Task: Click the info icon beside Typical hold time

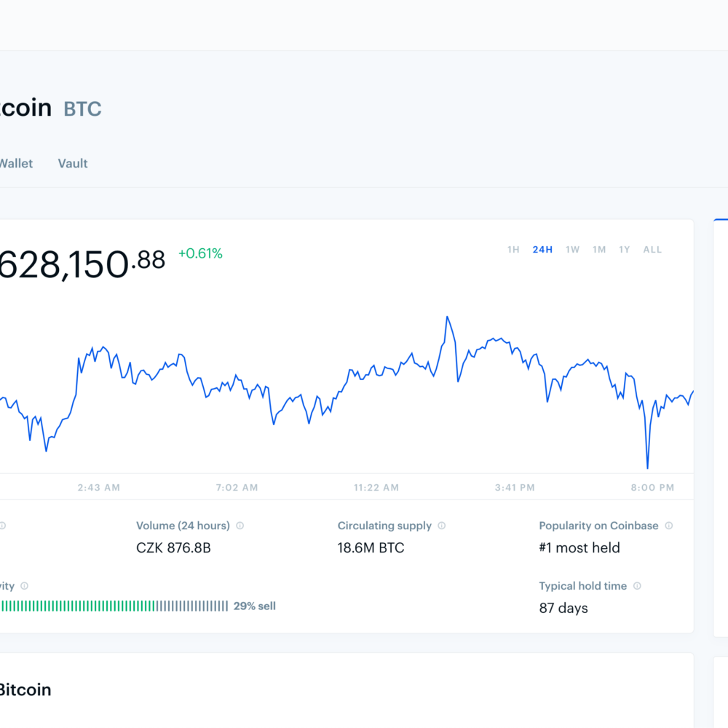Action: 637,586
